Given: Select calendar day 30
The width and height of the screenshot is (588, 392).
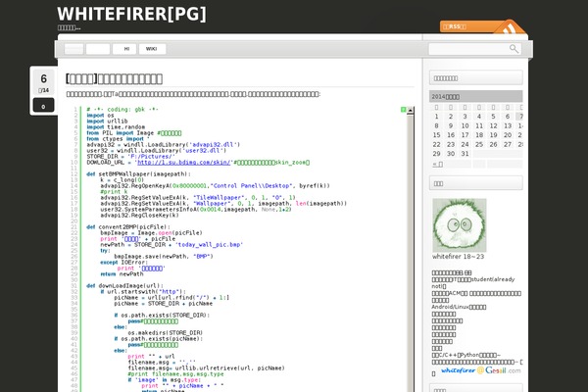Looking at the screenshot, I should tap(451, 154).
